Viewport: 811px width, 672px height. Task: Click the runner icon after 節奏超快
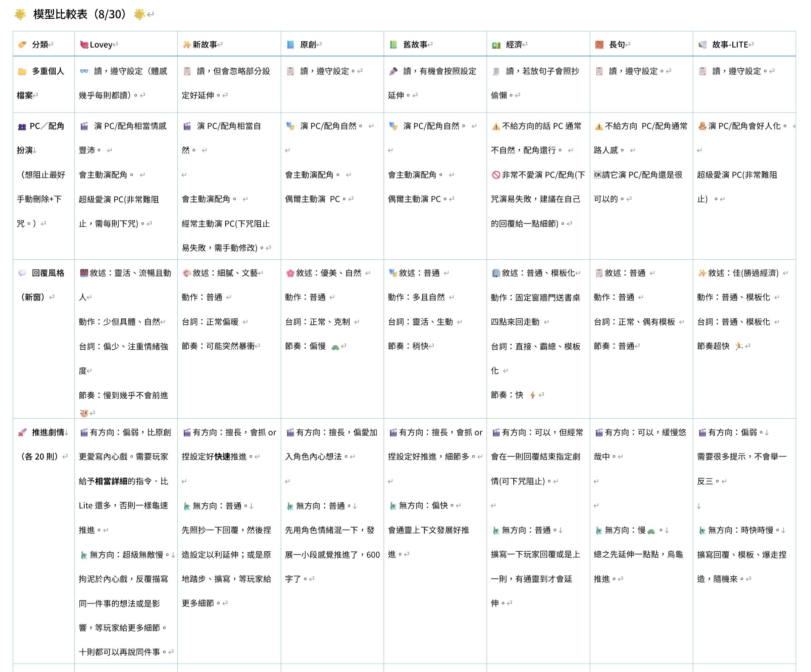pyautogui.click(x=739, y=346)
